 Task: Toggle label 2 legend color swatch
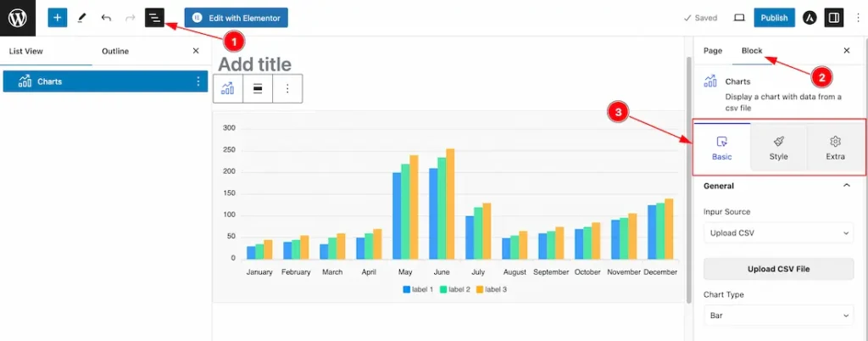(443, 289)
